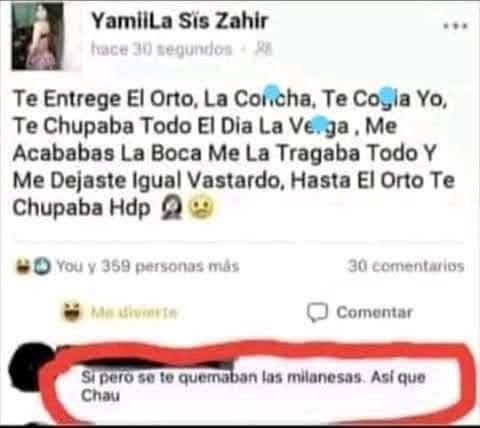
Task: View the '30 comentarios' count
Action: 406,266
